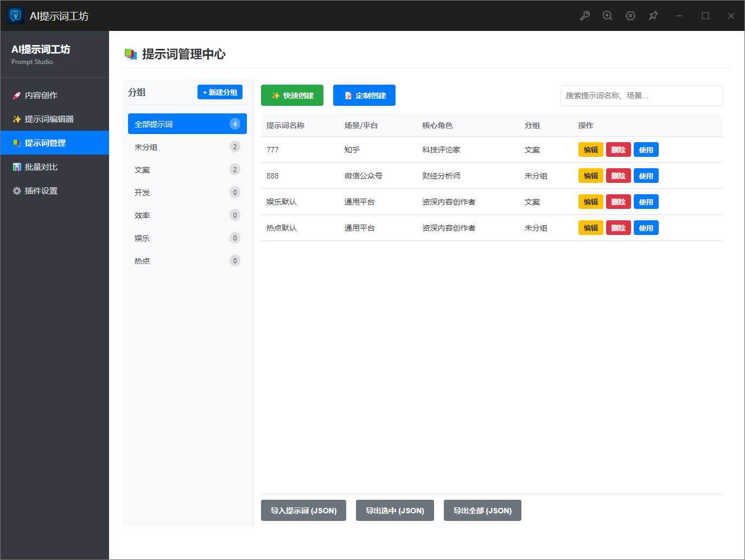Use the 娱乐默认 prompt
The width and height of the screenshot is (745, 560).
[646, 202]
